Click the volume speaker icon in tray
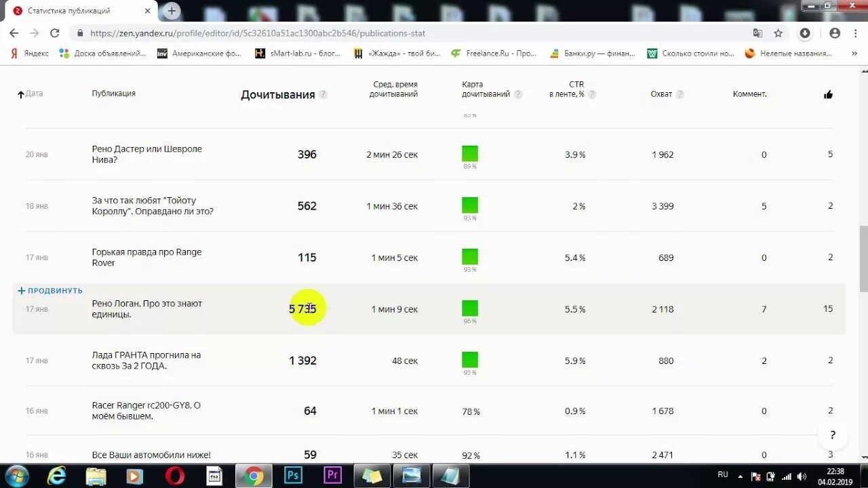The image size is (868, 488). tap(802, 476)
